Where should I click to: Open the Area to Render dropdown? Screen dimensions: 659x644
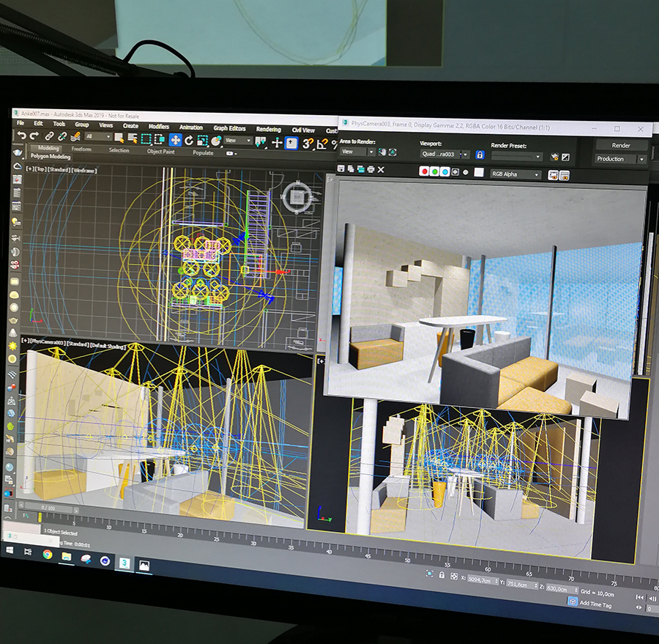(358, 152)
